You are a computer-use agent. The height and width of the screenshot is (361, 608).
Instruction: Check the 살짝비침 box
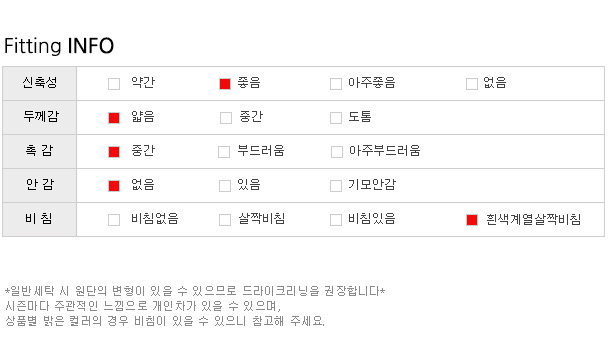click(225, 220)
